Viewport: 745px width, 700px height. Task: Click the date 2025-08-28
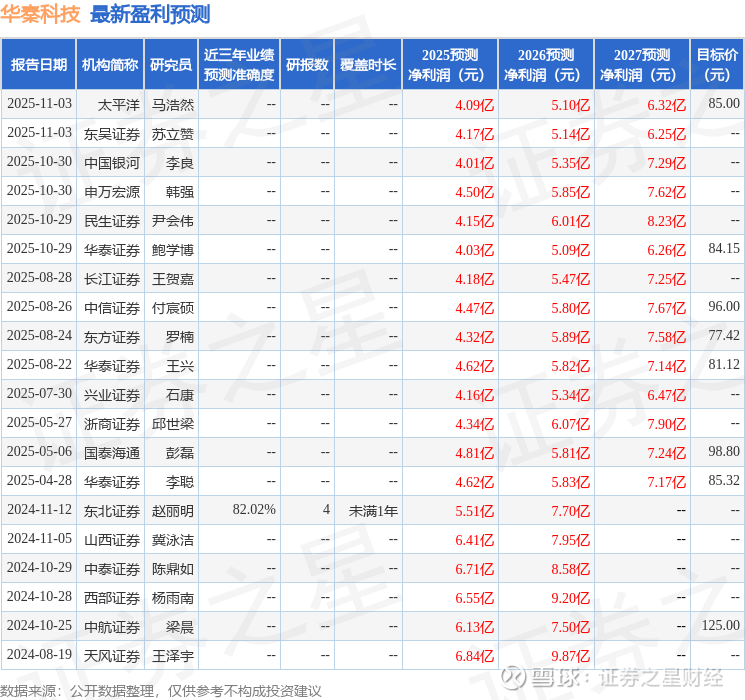click(x=39, y=277)
